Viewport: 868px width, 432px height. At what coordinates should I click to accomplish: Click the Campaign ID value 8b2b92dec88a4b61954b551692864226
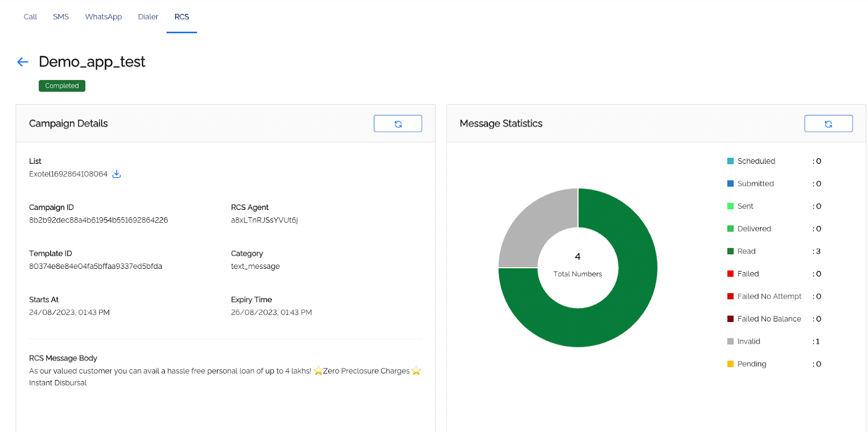[99, 220]
